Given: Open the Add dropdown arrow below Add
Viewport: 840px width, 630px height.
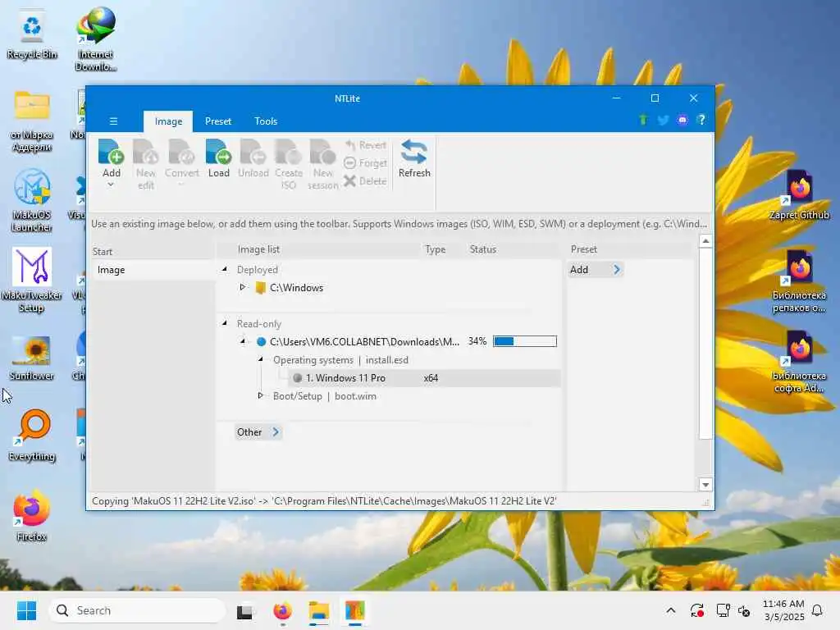Looking at the screenshot, I should pos(111,185).
